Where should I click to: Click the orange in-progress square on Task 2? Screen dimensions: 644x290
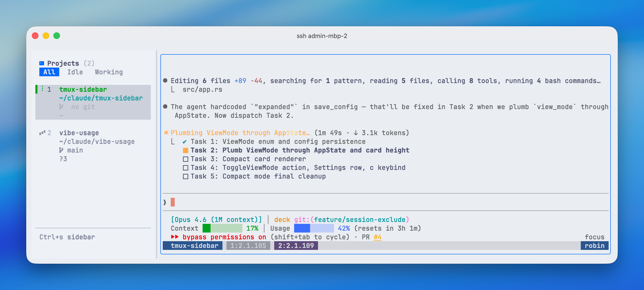point(185,150)
